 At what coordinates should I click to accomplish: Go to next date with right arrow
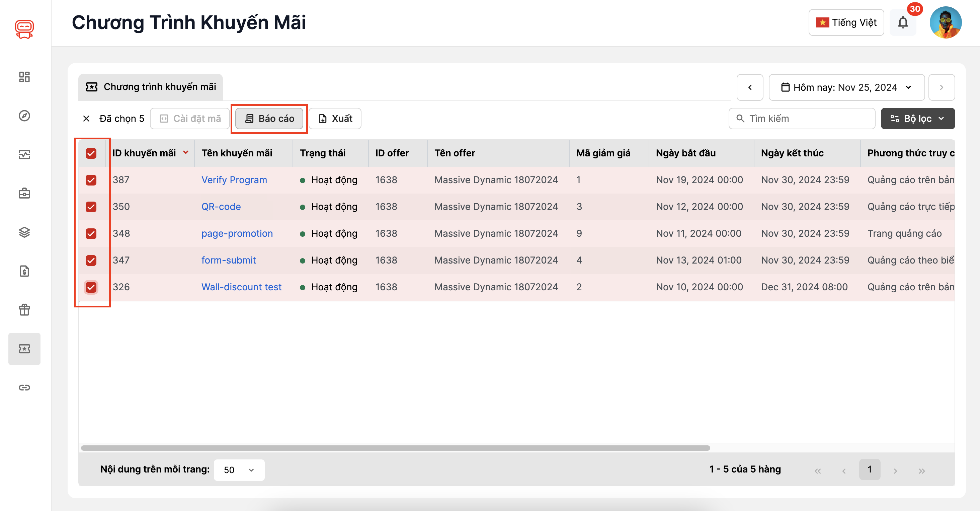(942, 87)
